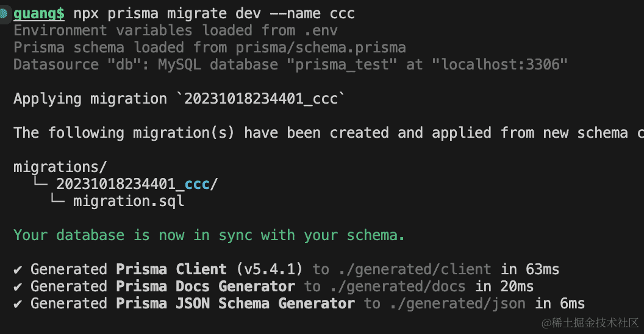Click the command decoration circle beside the prompt
This screenshot has width=644, height=334.
click(3, 13)
